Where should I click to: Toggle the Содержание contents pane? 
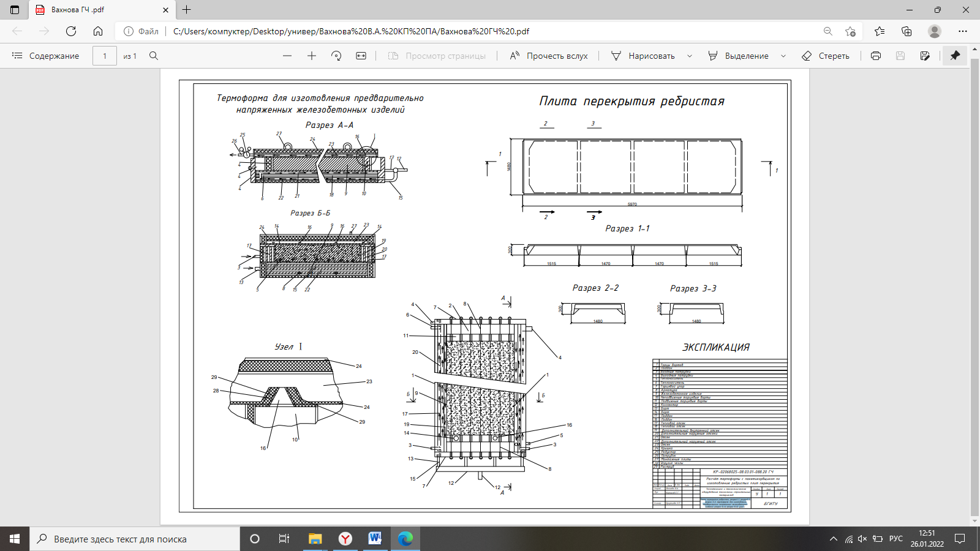tap(46, 56)
